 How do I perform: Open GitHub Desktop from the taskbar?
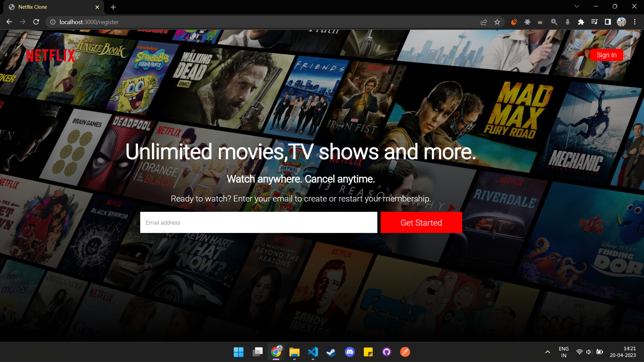[387, 352]
